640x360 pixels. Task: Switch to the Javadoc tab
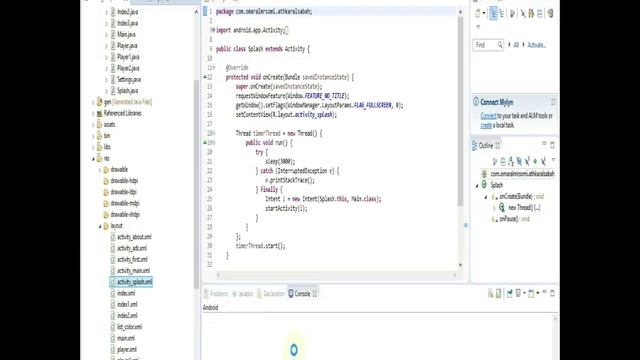(242, 294)
